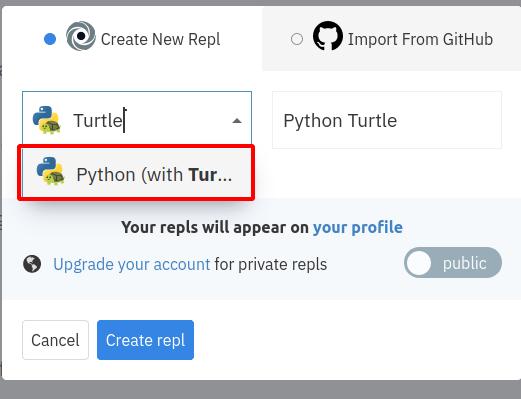Click the globe icon beside upgrade text

pos(32,264)
